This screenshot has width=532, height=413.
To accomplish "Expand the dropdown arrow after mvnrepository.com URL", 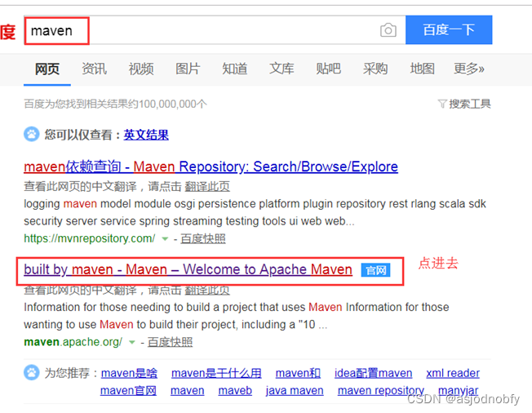I will pos(165,239).
